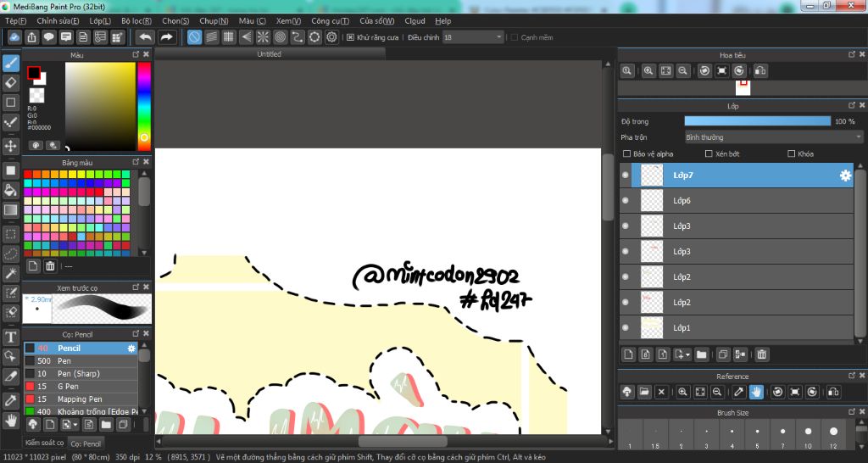
Task: Click the Redo arrow in toolbar
Action: [166, 37]
